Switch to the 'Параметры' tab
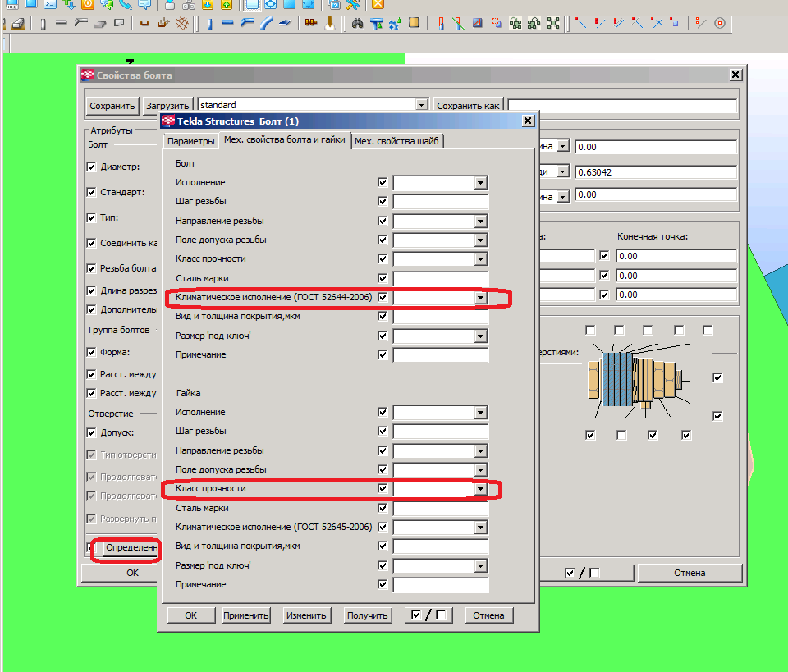788x672 pixels. pos(190,141)
